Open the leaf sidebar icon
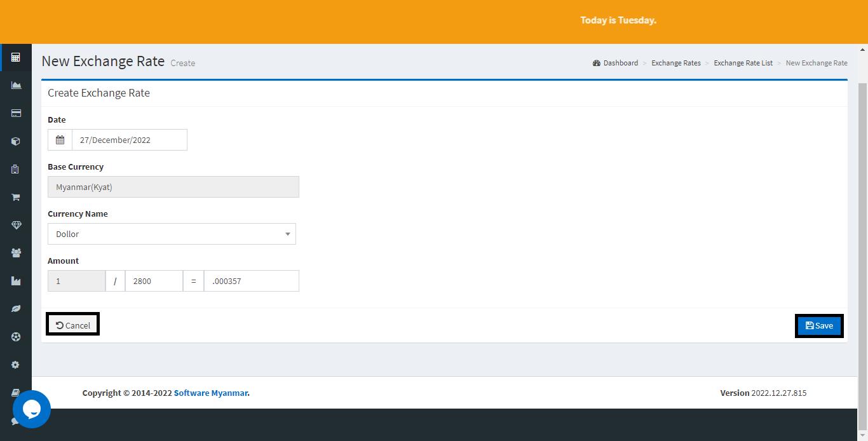This screenshot has width=868, height=441. point(16,309)
